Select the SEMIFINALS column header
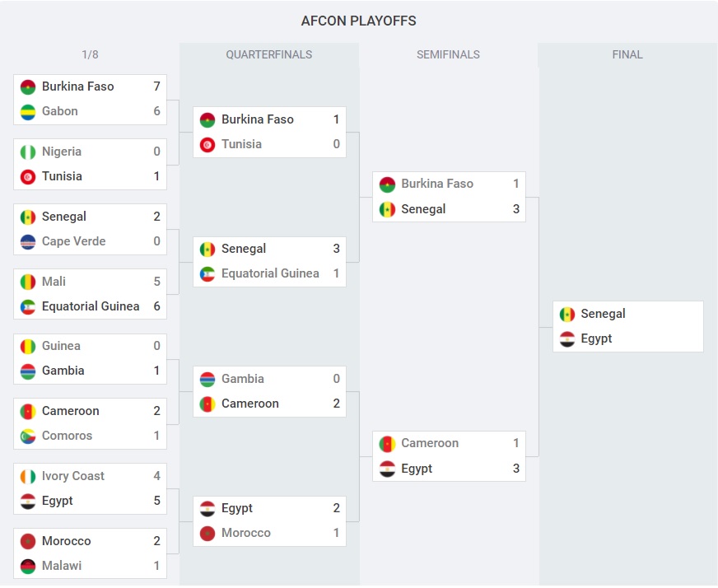The image size is (718, 588). click(448, 55)
